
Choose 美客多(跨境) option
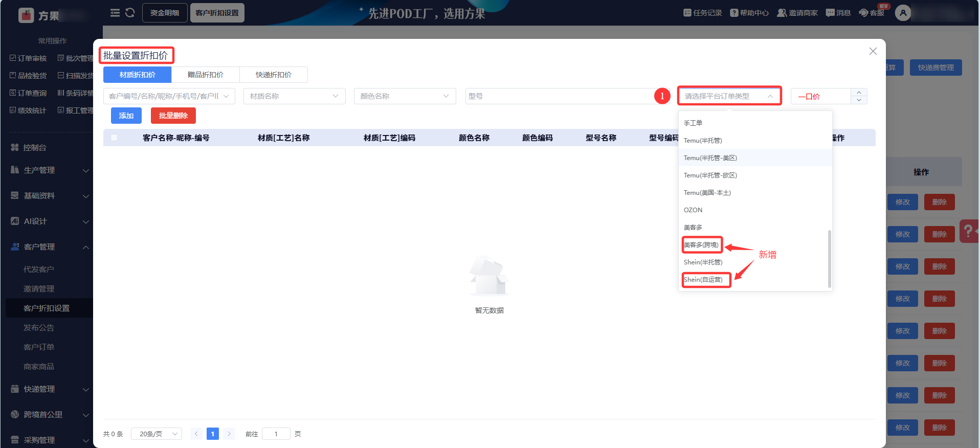755,244
